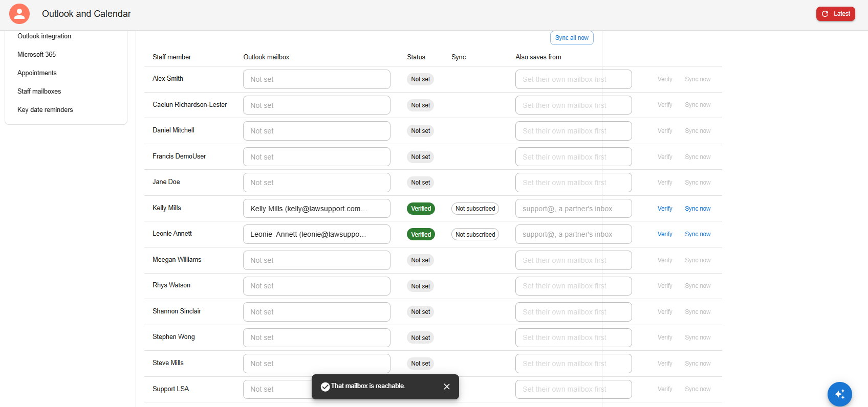Open the sparkle AI assistant button

coord(839,394)
